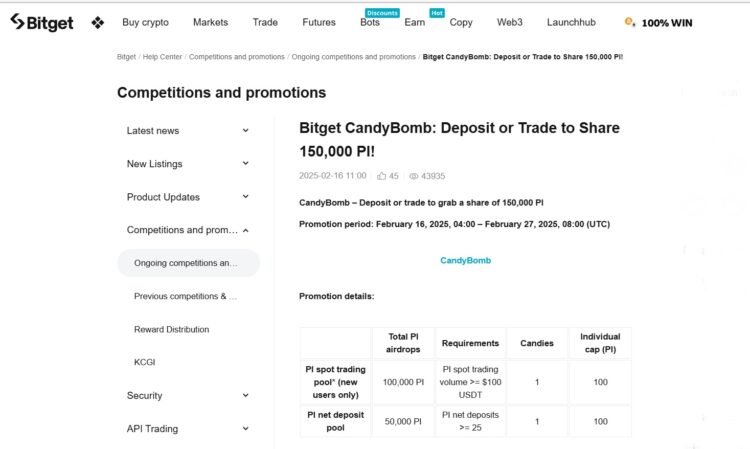Click the Discounts badge above Bots
This screenshot has width=750, height=449.
coord(382,13)
